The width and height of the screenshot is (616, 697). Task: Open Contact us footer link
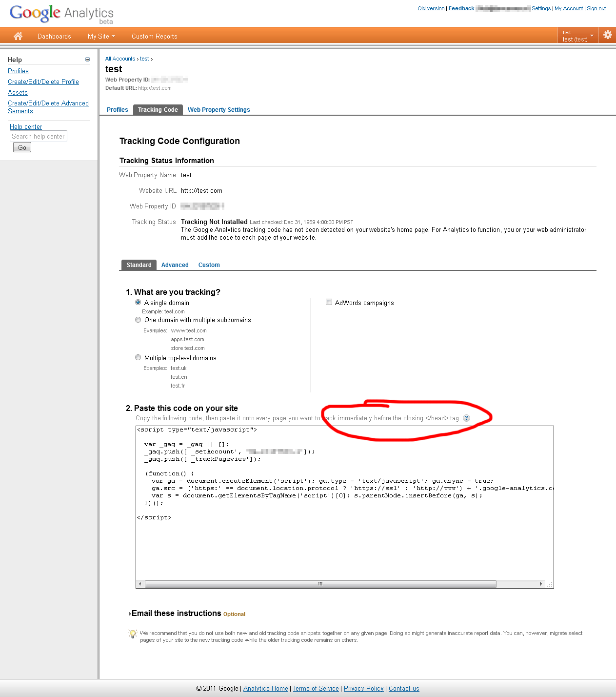pyautogui.click(x=404, y=688)
